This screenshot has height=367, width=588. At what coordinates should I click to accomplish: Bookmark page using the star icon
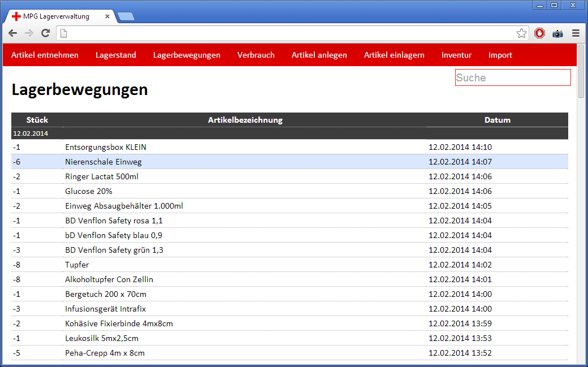point(521,33)
